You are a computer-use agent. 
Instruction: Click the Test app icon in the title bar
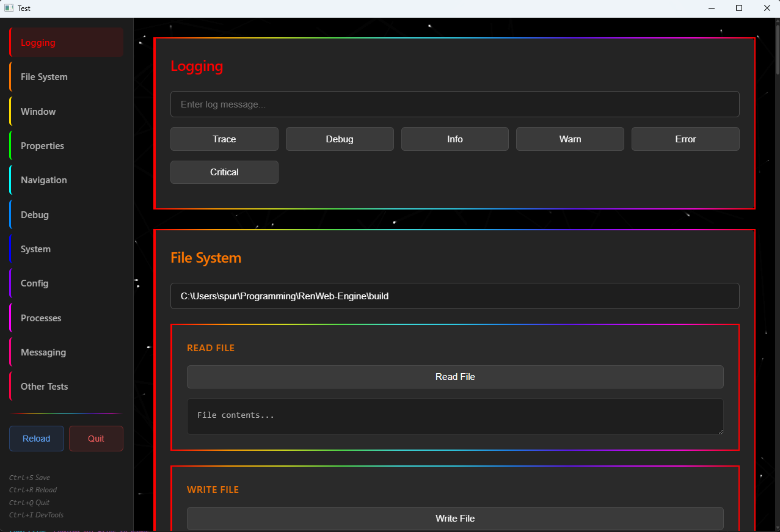tap(8, 8)
